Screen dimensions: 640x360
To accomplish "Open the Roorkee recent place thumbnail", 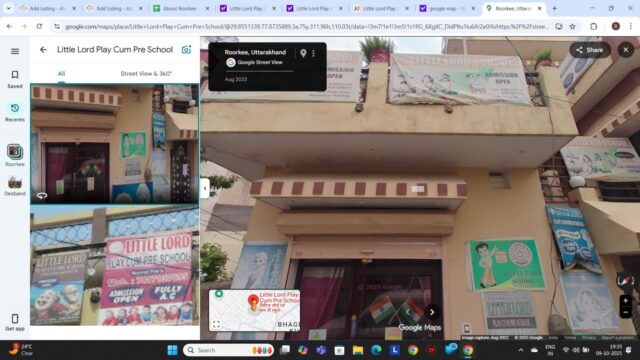I will (x=15, y=156).
